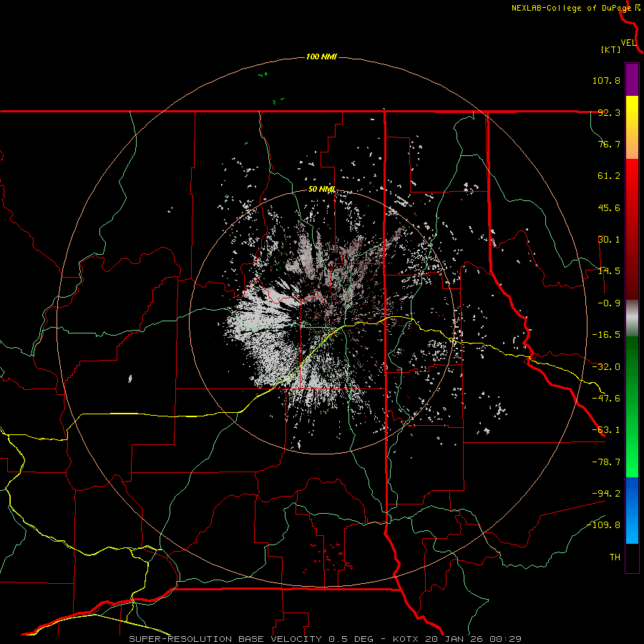Image resolution: width=644 pixels, height=644 pixels.
Task: Pick the purple segment of the color bar
Action: pos(632,79)
